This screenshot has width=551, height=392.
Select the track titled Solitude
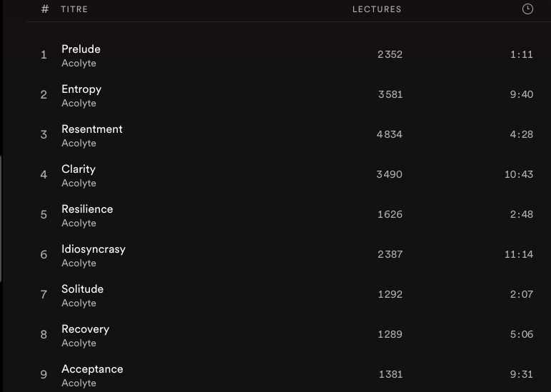82,289
